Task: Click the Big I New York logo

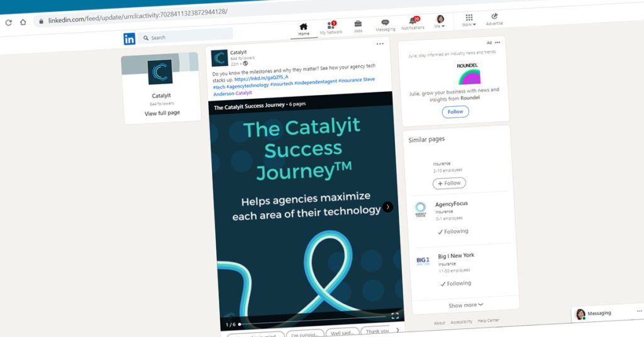Action: point(423,261)
